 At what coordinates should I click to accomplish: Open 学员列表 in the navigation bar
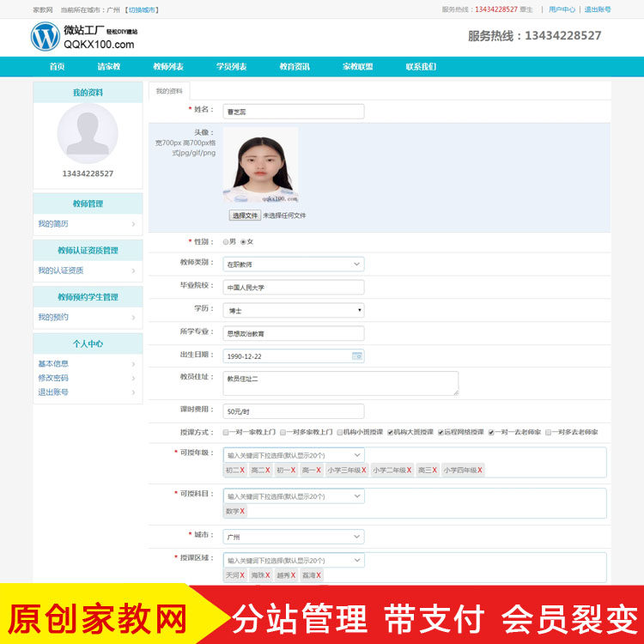click(x=231, y=66)
